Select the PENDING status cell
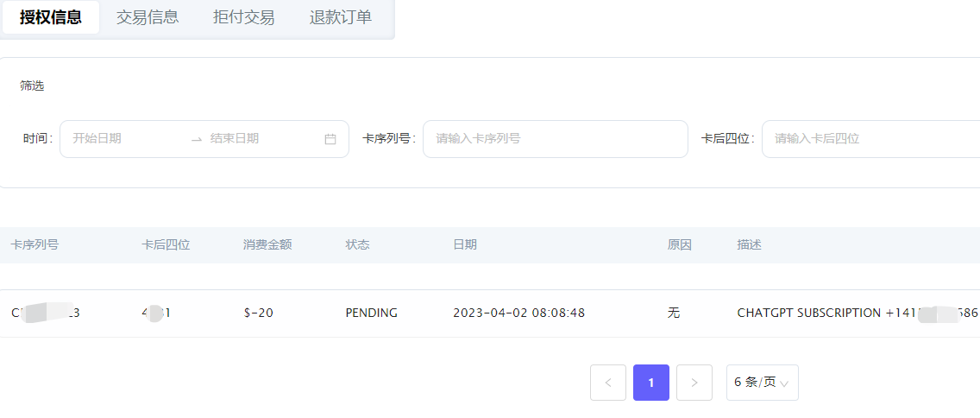This screenshot has width=980, height=418. click(x=371, y=313)
